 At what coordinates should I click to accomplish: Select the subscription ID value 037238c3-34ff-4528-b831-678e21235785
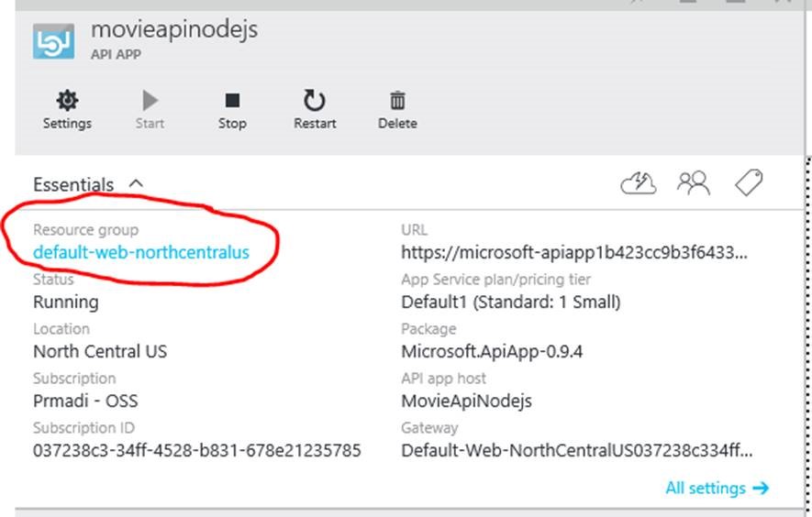pos(196,450)
